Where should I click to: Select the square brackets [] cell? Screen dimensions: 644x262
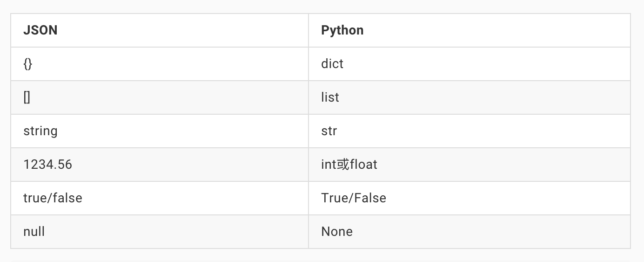[27, 97]
